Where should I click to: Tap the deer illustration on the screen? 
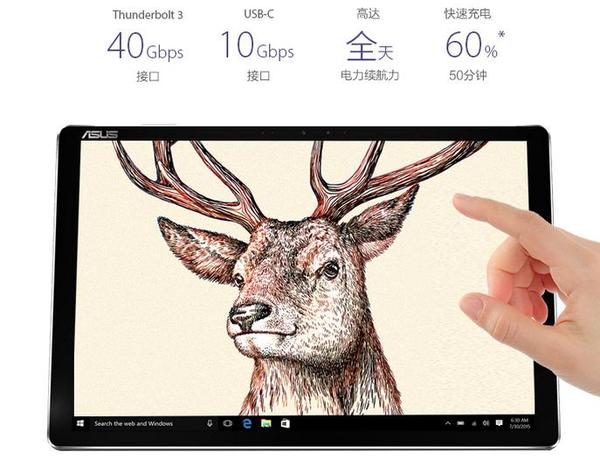[300, 278]
